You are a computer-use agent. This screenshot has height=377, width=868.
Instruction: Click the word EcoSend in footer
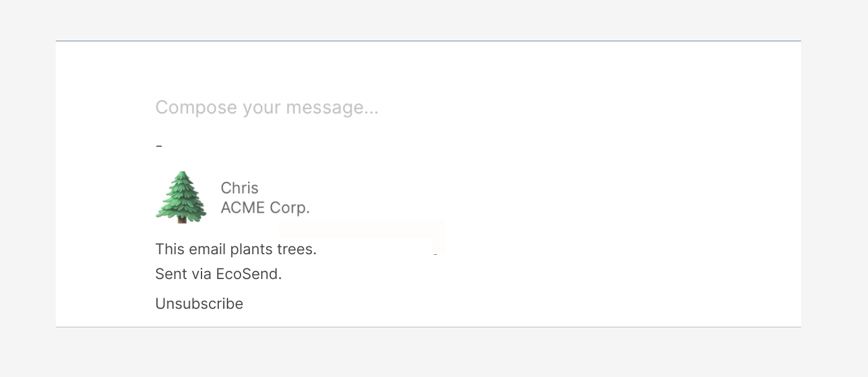click(249, 274)
